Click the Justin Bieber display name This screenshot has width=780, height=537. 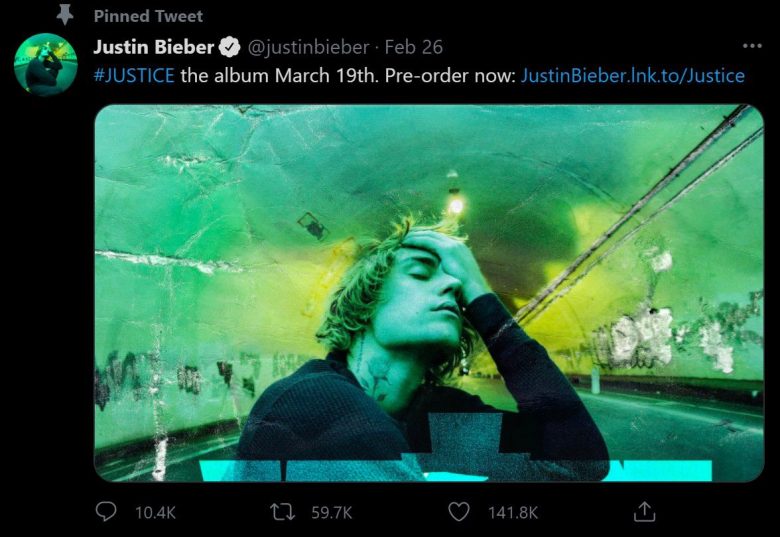click(153, 47)
